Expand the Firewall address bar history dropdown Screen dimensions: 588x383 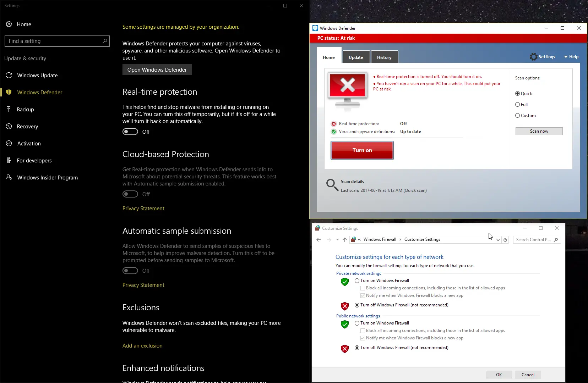pos(498,240)
